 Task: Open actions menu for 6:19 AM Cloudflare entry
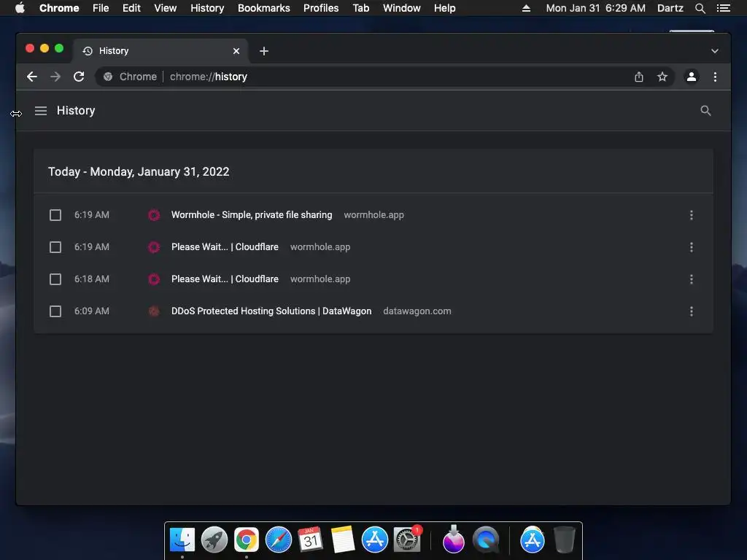pos(692,247)
